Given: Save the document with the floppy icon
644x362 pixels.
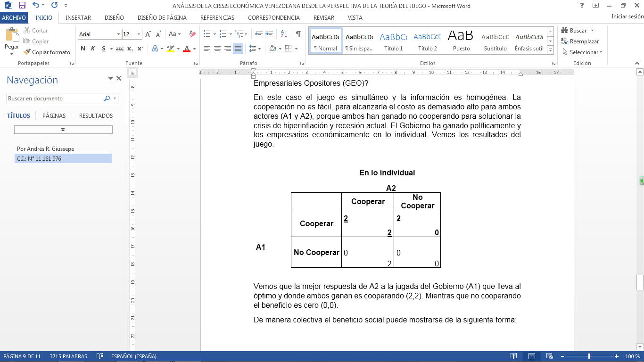Looking at the screenshot, I should pyautogui.click(x=22, y=6).
